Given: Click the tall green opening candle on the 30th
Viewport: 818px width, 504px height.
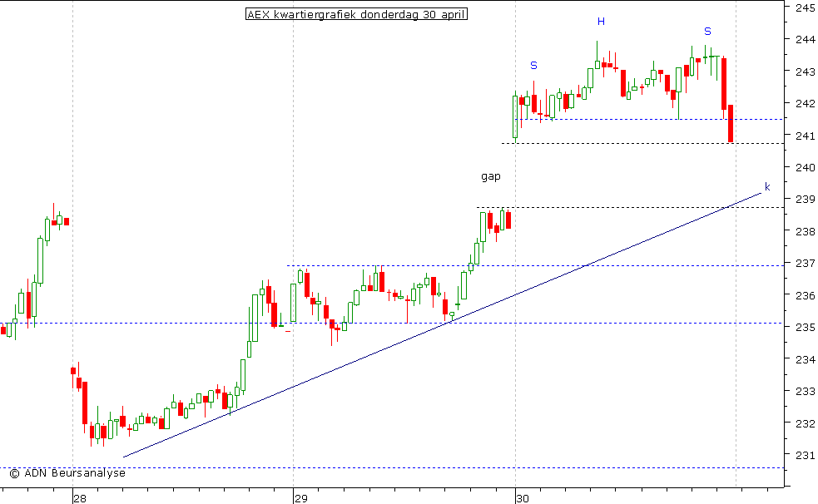Looking at the screenshot, I should coord(515,116).
